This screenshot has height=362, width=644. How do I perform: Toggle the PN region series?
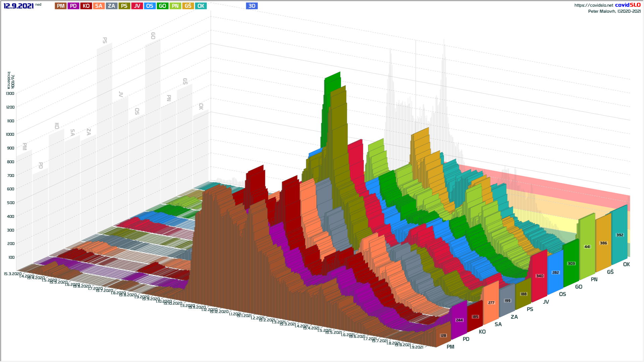[x=175, y=6]
